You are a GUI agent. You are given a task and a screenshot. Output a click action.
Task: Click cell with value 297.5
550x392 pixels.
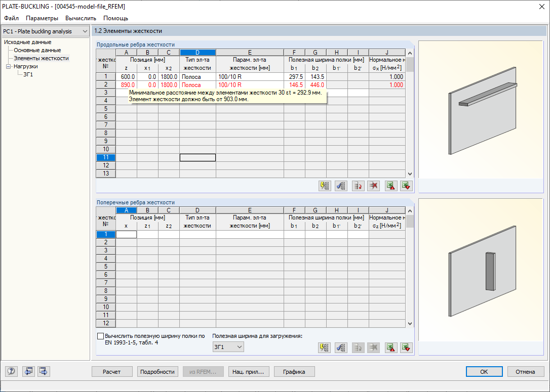[294, 77]
